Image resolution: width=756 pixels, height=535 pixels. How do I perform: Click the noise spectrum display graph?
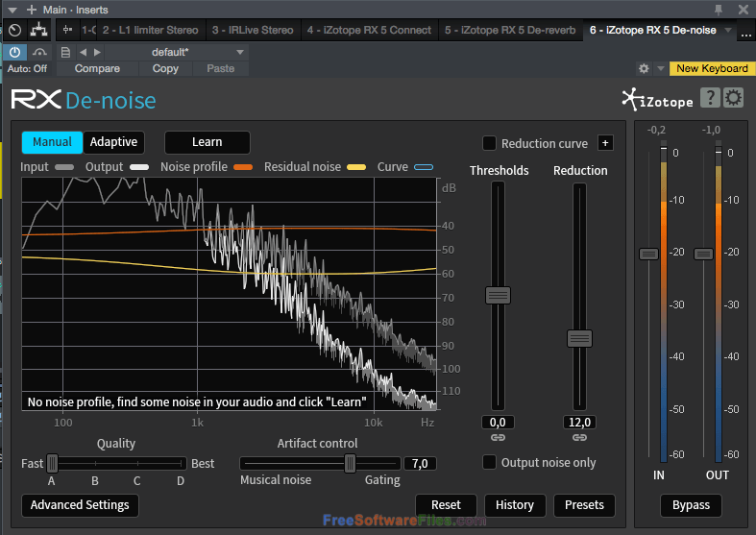pos(230,294)
